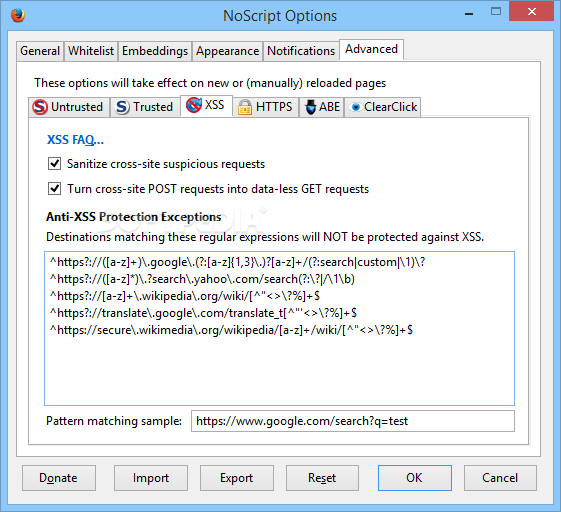Screen dimensions: 561x512
Task: Select the Advanced tab
Action: 371,49
